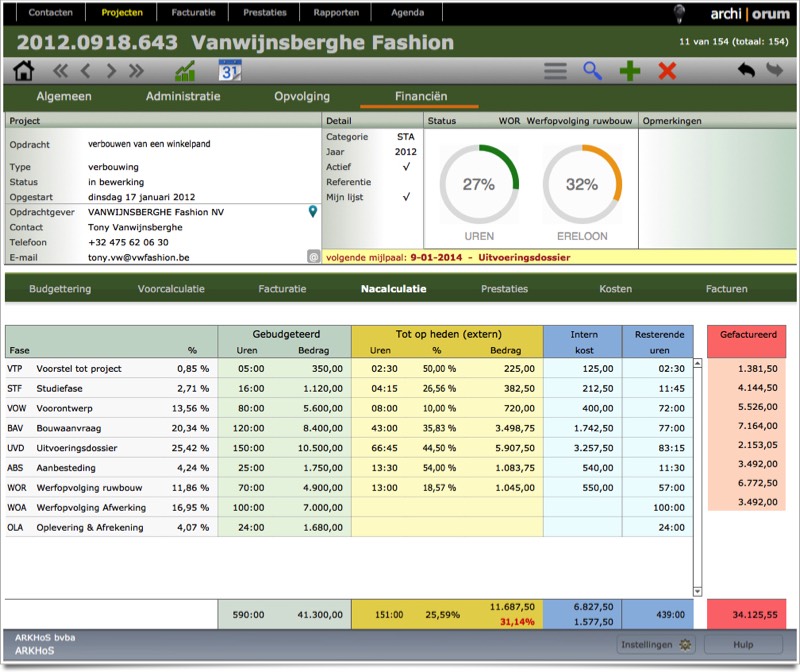Open the Rapporten menu
The height and width of the screenshot is (672, 800).
click(336, 12)
